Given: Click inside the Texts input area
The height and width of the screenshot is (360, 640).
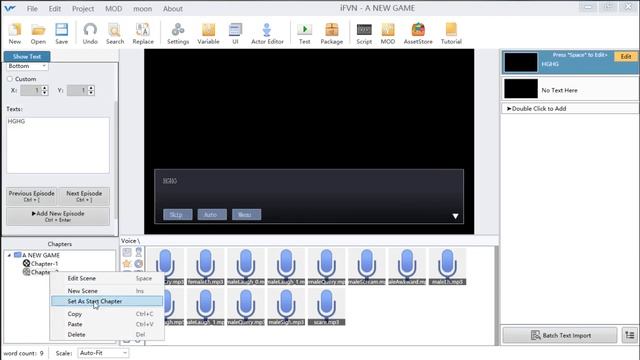Looking at the screenshot, I should 58,145.
